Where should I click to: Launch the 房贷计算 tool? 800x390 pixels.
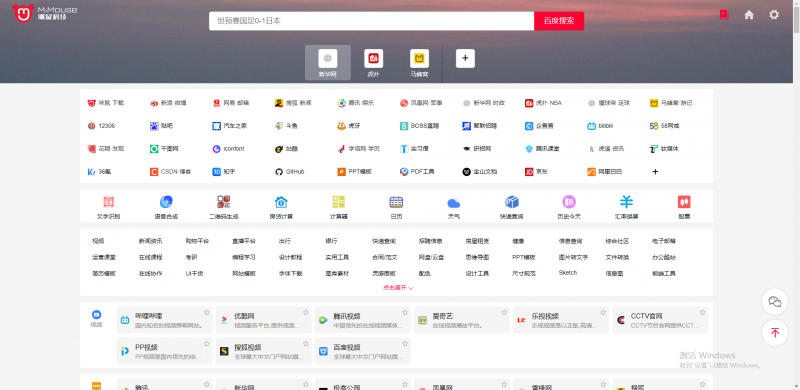pos(281,208)
